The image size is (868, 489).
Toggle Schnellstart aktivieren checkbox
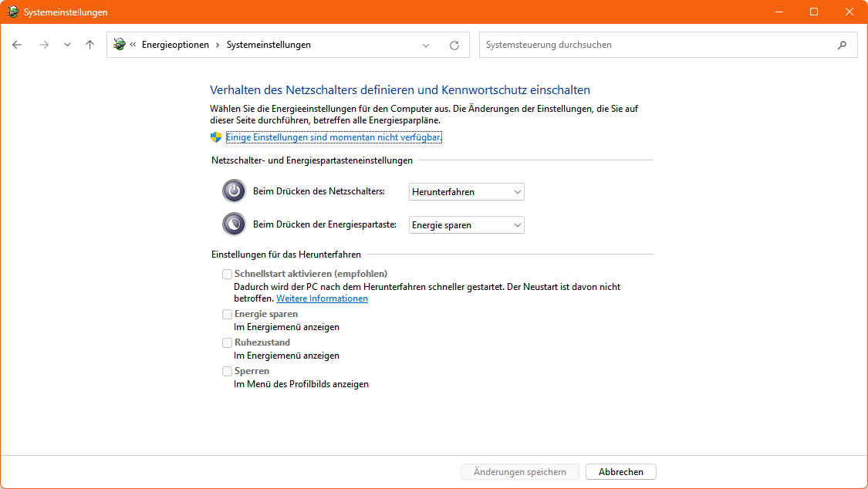(227, 274)
